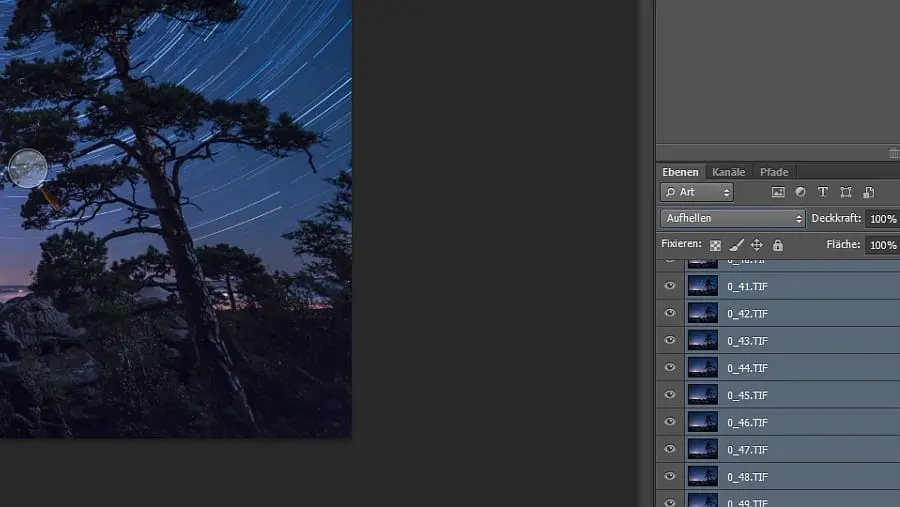Click the shape layer filter icon
This screenshot has height=507, width=900.
(x=846, y=192)
